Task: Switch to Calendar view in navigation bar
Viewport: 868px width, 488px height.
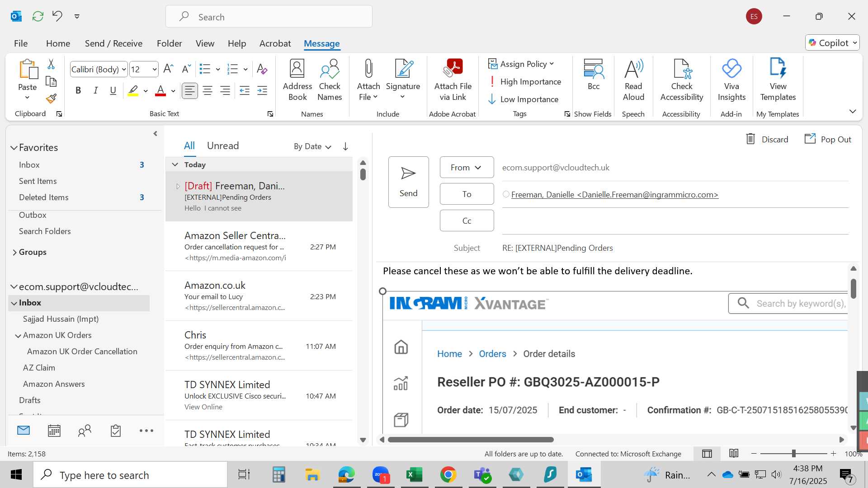Action: pos(54,431)
